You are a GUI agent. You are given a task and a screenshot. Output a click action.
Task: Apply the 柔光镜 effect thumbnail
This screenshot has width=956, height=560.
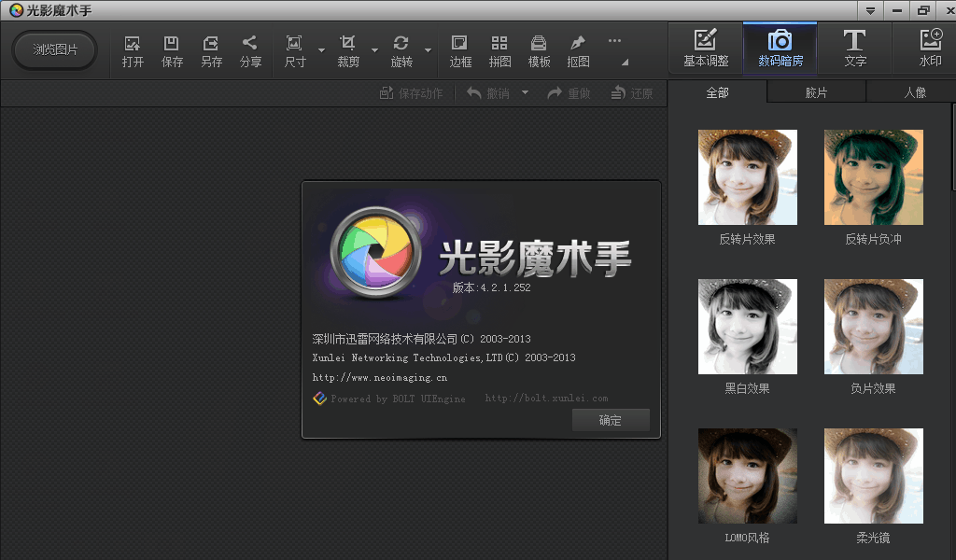(x=874, y=476)
